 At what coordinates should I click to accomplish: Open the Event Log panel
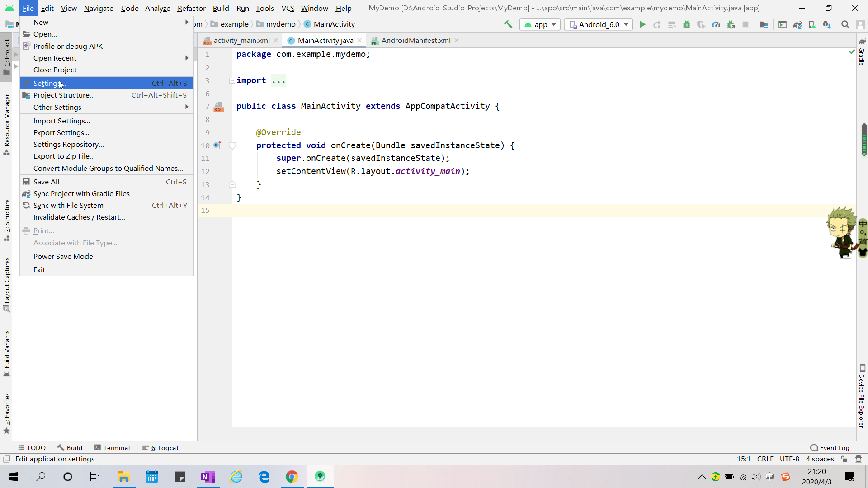pyautogui.click(x=830, y=448)
